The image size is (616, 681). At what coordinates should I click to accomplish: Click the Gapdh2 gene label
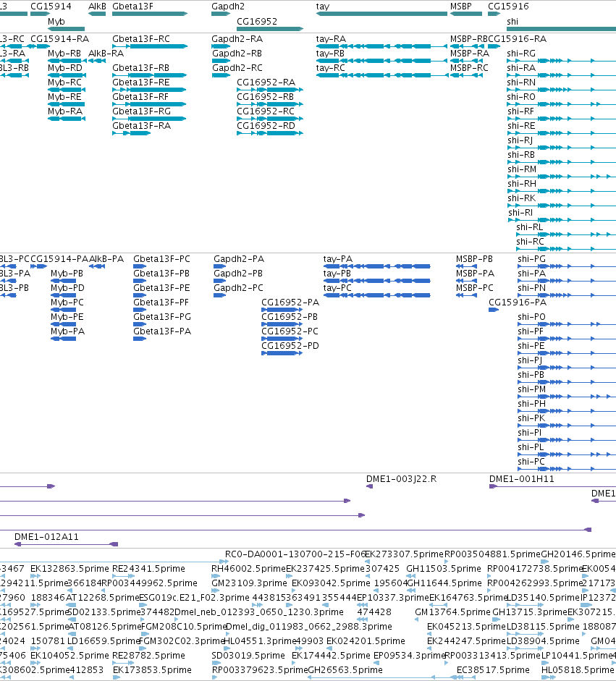(x=228, y=7)
